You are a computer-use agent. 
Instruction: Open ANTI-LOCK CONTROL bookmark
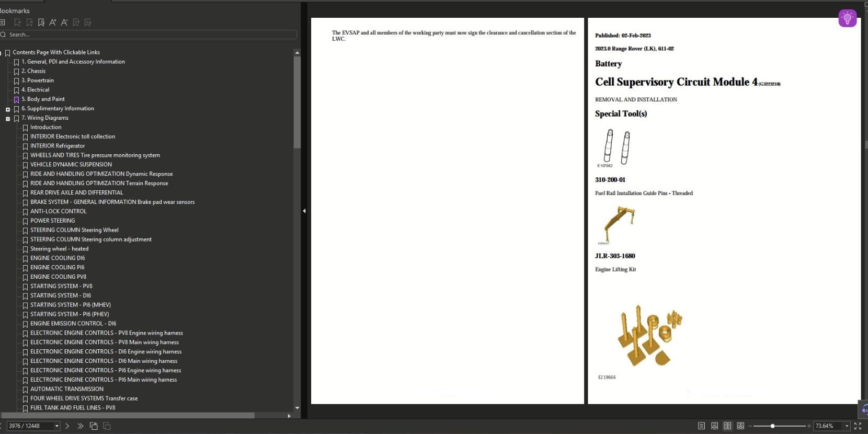[59, 212]
